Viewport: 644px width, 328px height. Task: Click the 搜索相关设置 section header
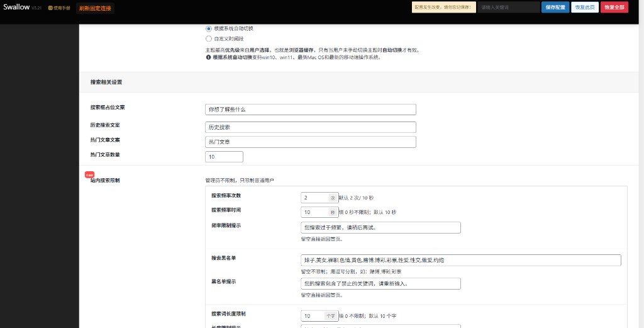pos(106,82)
